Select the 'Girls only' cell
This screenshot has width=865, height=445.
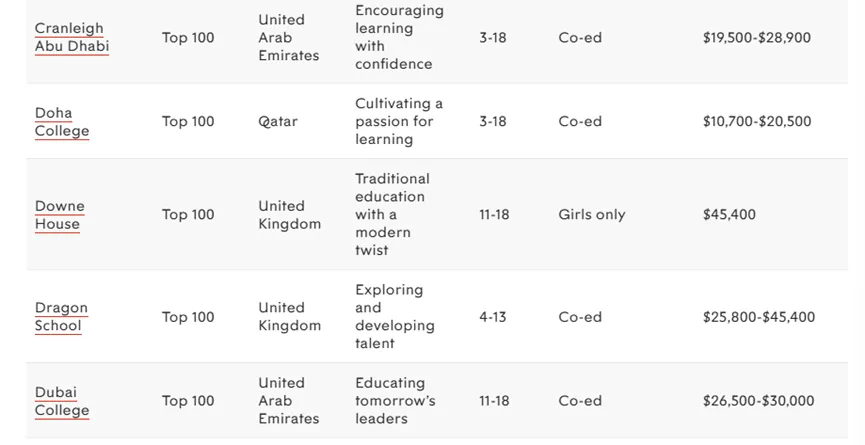pos(592,215)
